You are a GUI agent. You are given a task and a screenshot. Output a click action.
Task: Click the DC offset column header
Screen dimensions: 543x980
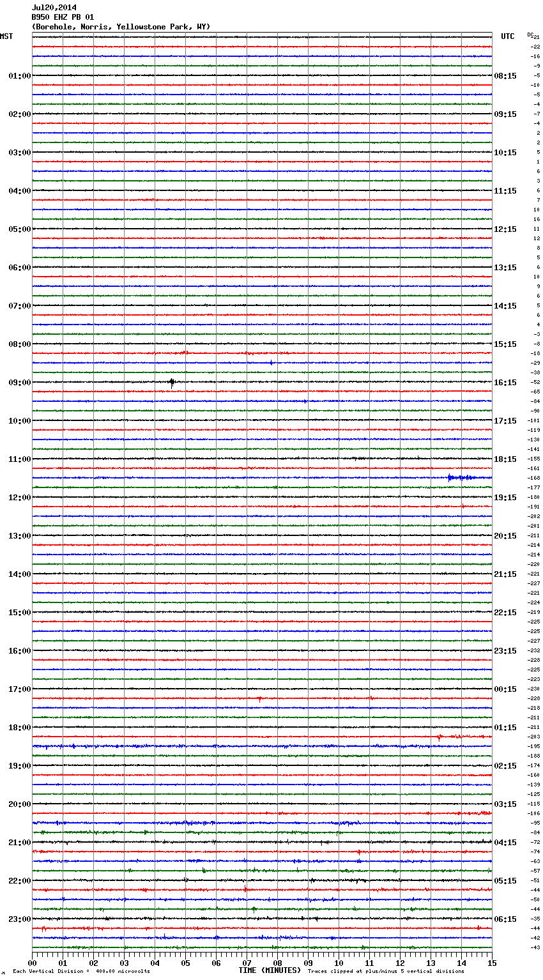530,34
